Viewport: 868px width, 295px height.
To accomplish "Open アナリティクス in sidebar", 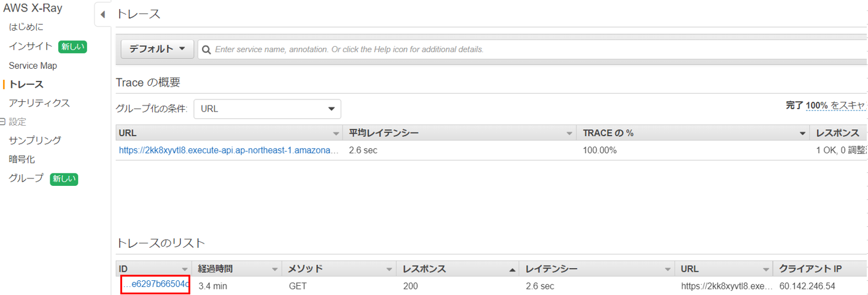I will [x=39, y=103].
